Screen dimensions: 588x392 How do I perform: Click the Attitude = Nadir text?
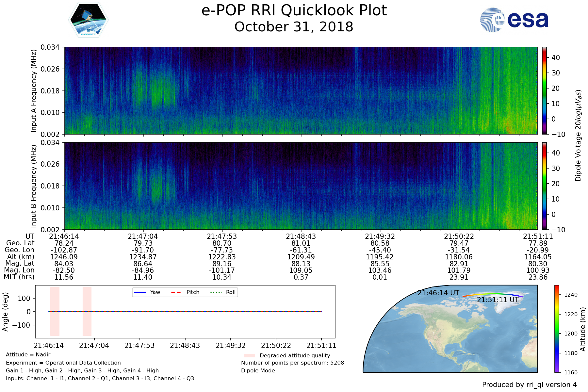pyautogui.click(x=28, y=355)
